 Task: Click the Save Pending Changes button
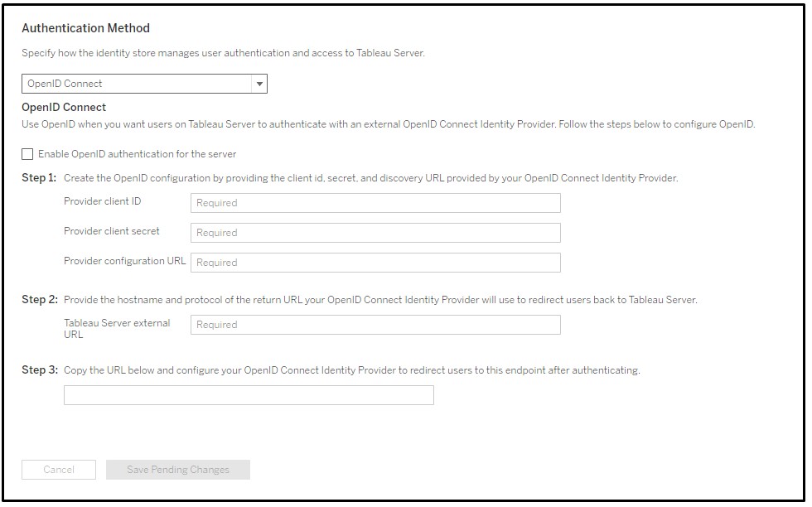178,470
